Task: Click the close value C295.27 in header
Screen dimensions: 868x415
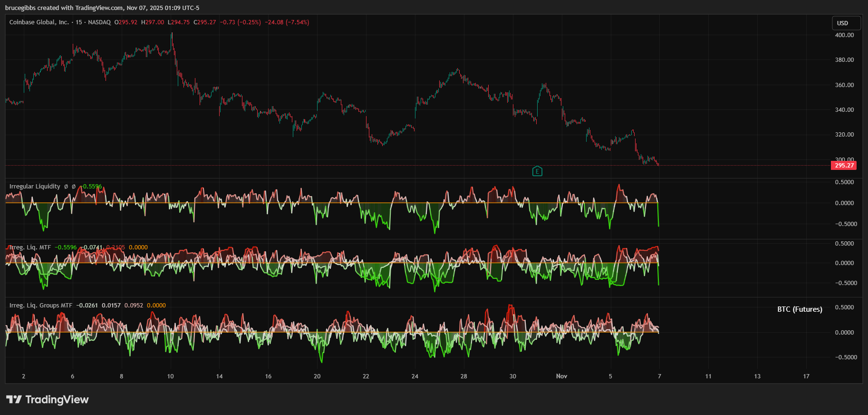Action: coord(205,22)
